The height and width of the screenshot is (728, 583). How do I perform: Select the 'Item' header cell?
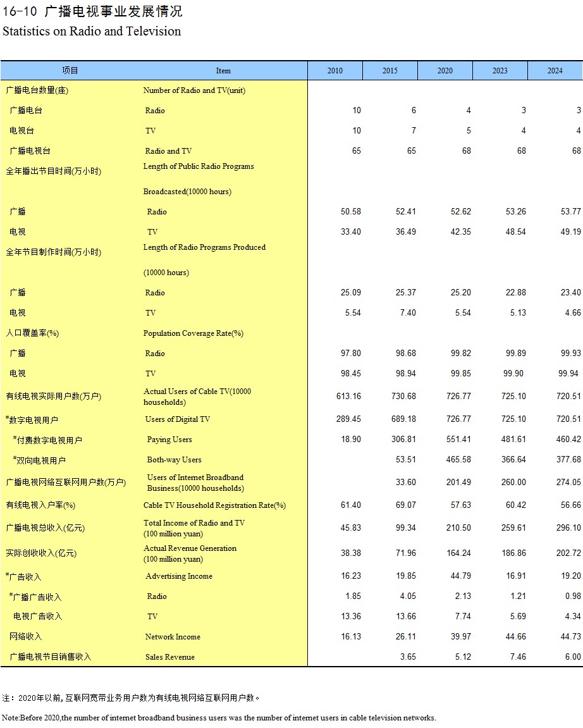pos(223,71)
